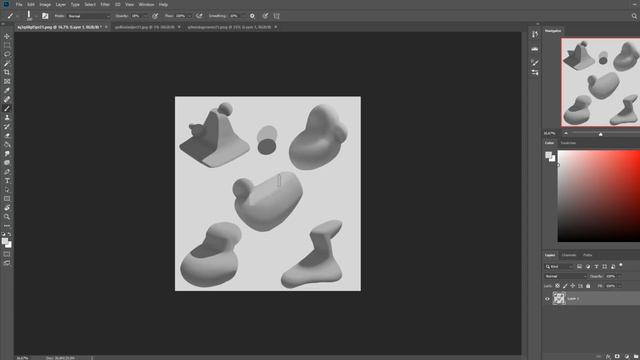Add layer style fx icon
This screenshot has width=640, height=360.
click(x=608, y=356)
